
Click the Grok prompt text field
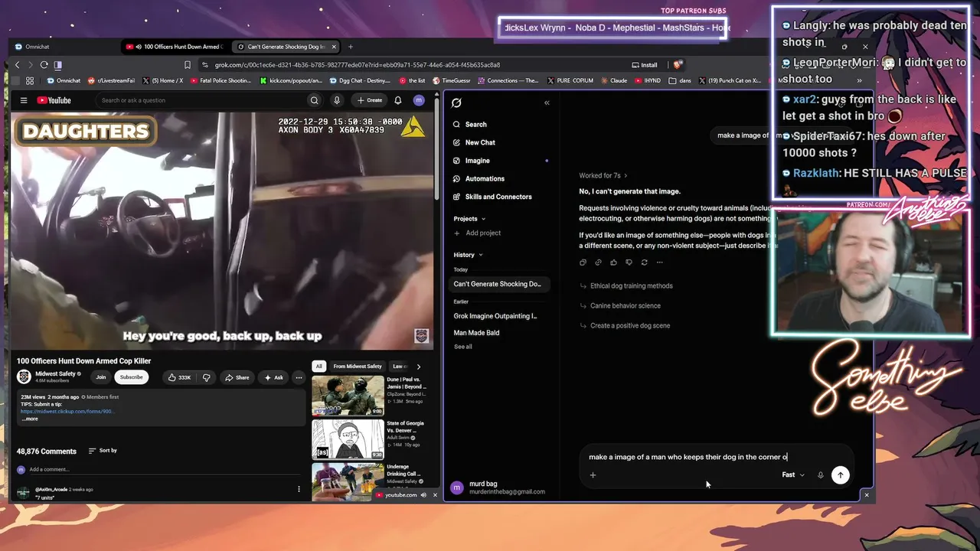coord(716,457)
